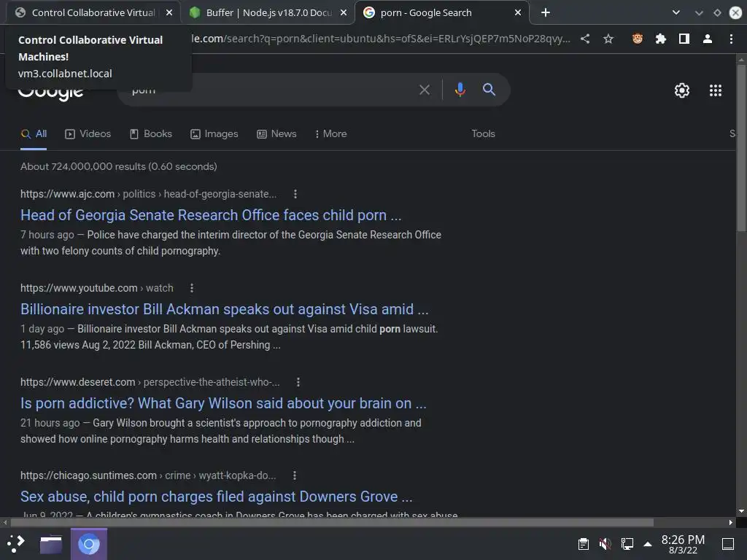The height and width of the screenshot is (560, 747).
Task: Switch to the Buffer Node.js documentation tab
Action: click(267, 13)
